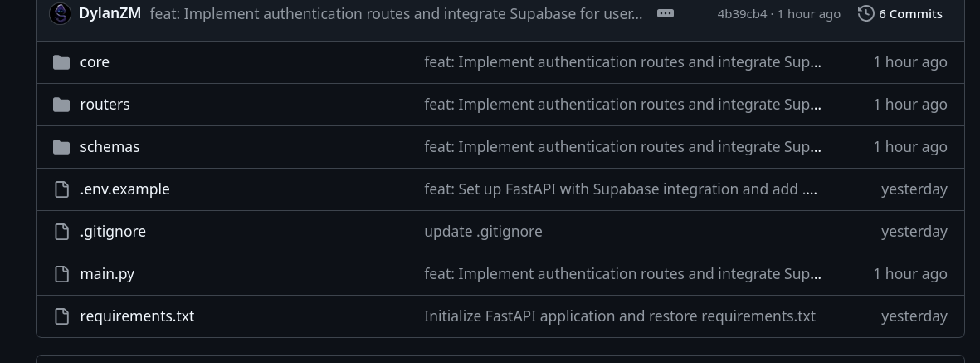Click the .gitignore file icon
Viewport: 980px width, 363px height.
(x=61, y=232)
